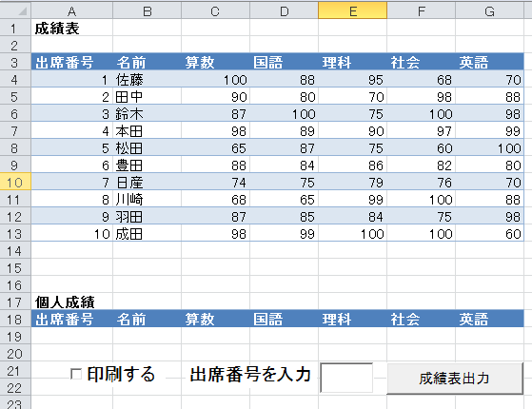Click 英語 header in row 18
The image size is (532, 409).
point(489,319)
